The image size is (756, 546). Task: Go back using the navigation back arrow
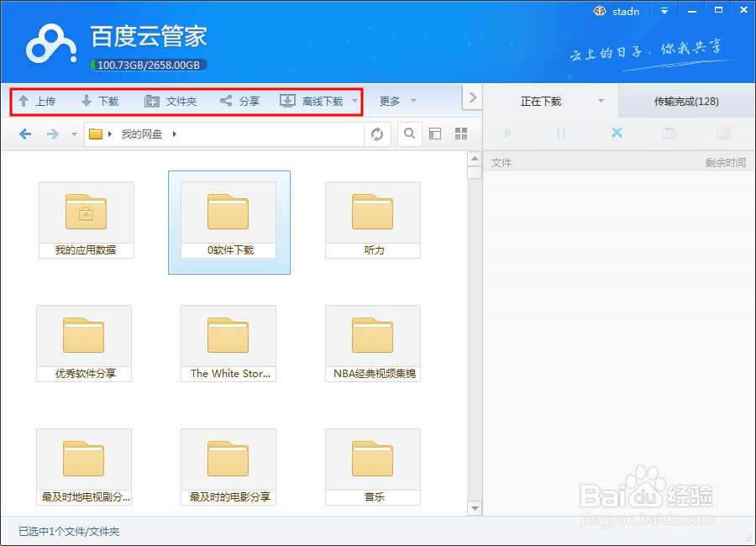[24, 133]
